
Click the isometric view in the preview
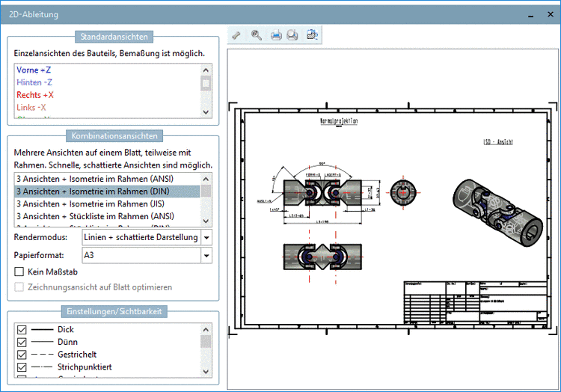[497, 212]
